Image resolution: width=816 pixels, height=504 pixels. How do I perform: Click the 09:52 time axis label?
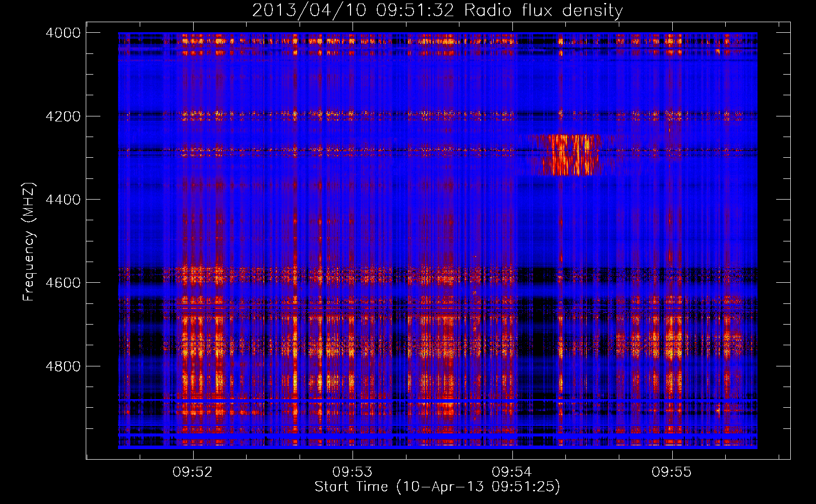click(193, 472)
